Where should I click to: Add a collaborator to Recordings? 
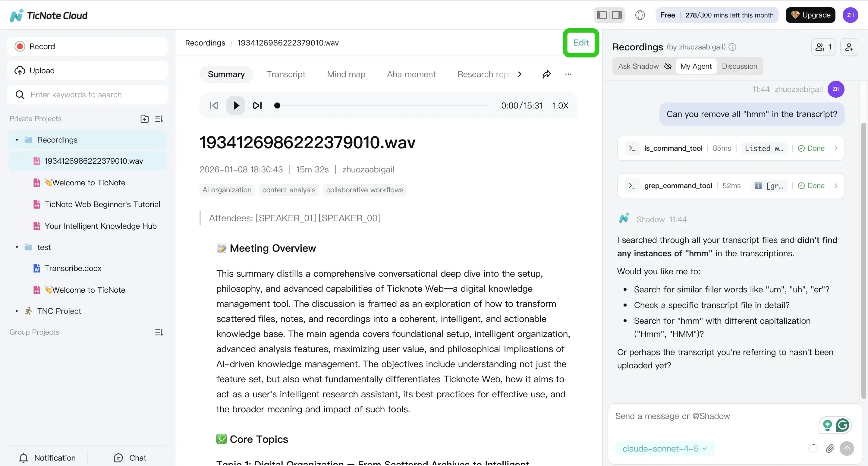tap(849, 47)
